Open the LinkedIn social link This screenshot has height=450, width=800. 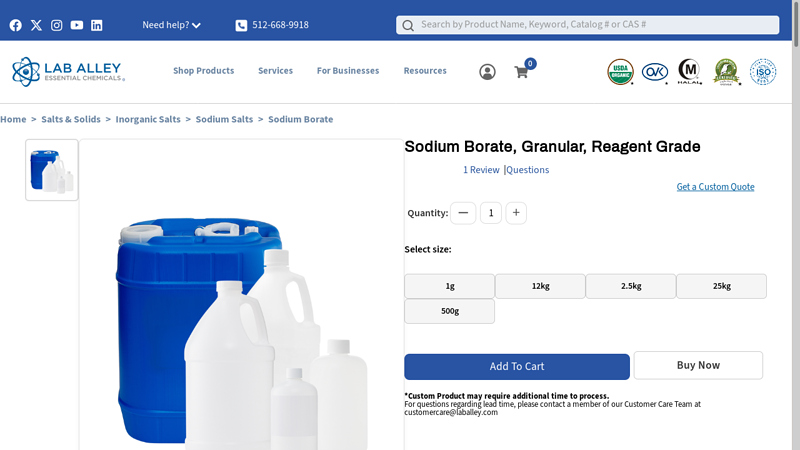tap(96, 25)
